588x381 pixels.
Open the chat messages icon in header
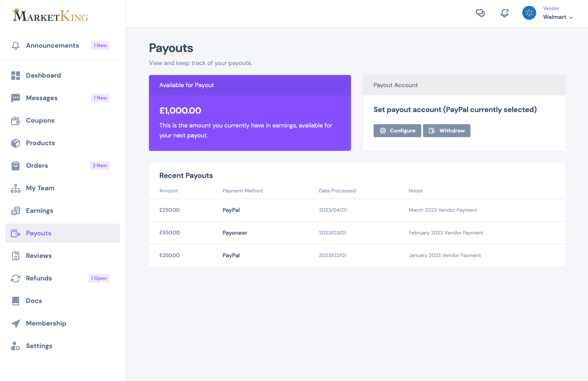(x=480, y=13)
